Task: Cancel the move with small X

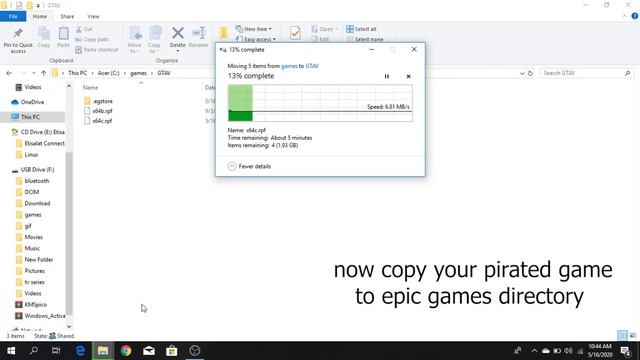Action: pos(408,76)
